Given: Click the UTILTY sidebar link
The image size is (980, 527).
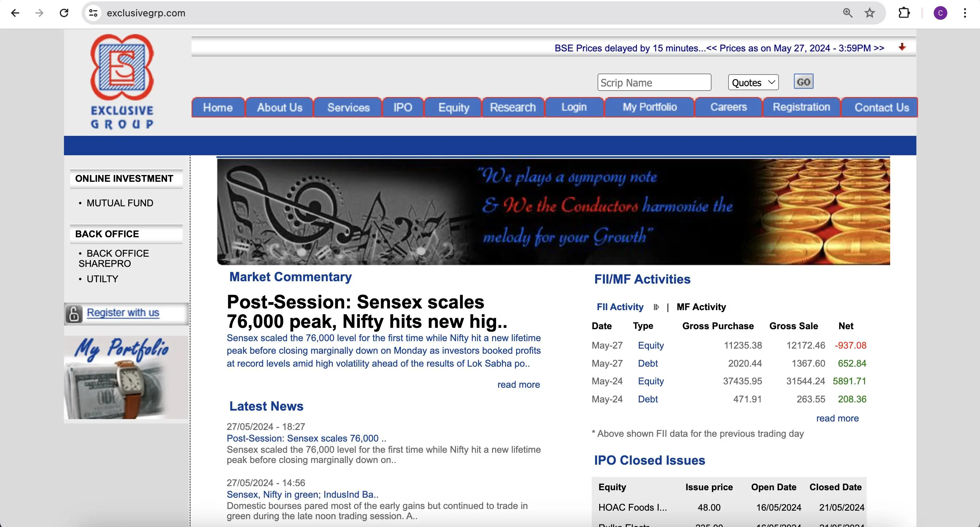Looking at the screenshot, I should click(x=102, y=279).
